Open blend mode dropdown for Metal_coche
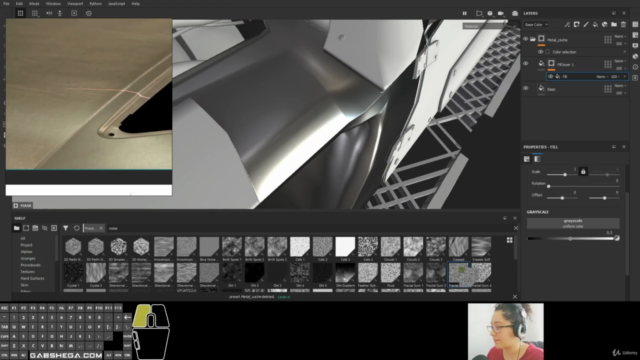Viewport: 640px width, 360px height. pos(620,37)
